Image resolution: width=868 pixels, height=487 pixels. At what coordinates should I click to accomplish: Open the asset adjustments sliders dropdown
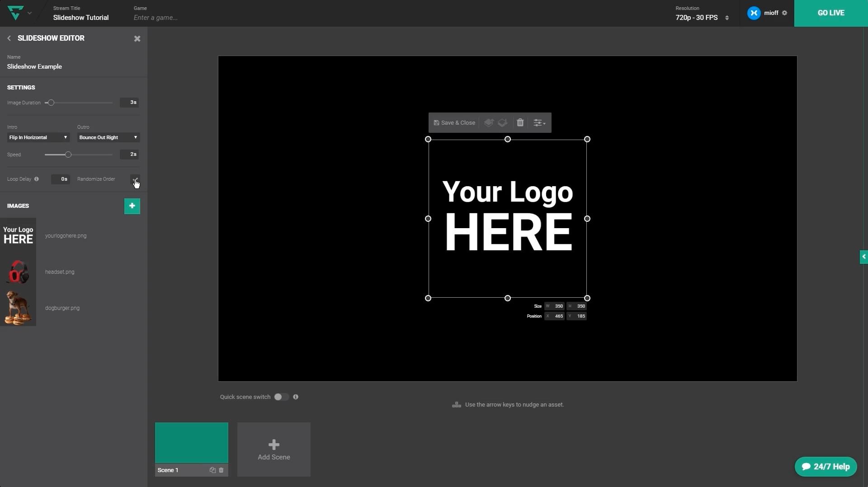coord(539,122)
